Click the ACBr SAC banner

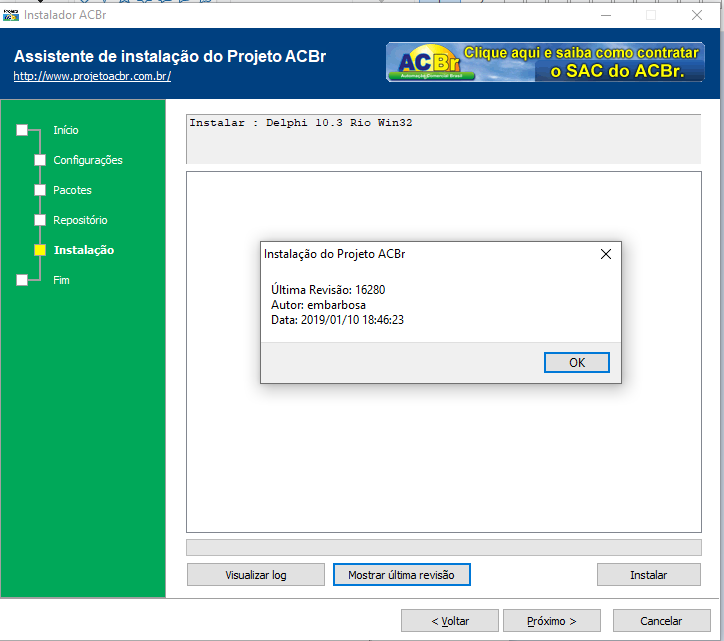coord(545,62)
